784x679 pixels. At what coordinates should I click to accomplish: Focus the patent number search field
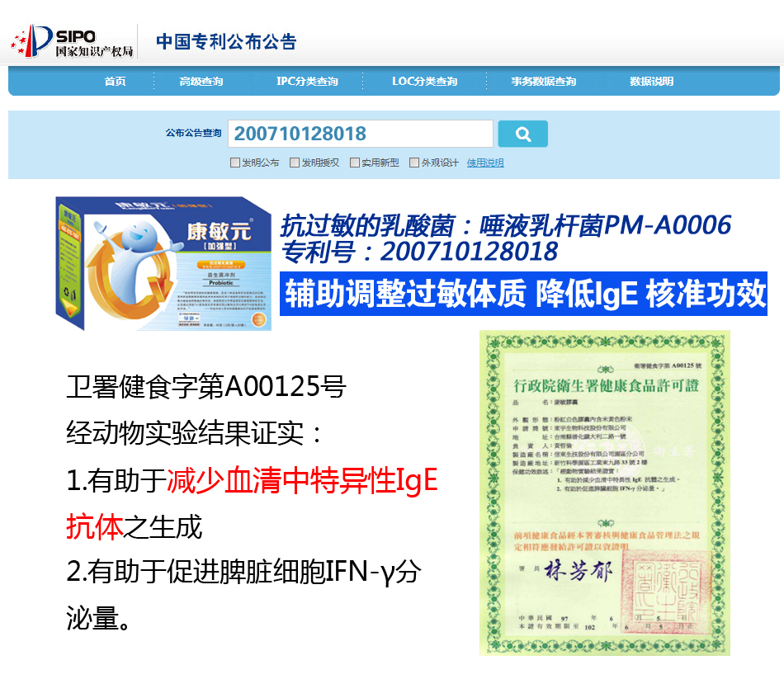click(x=361, y=134)
